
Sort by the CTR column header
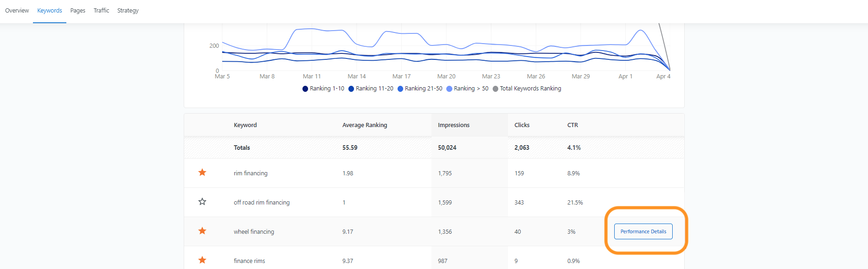[573, 125]
